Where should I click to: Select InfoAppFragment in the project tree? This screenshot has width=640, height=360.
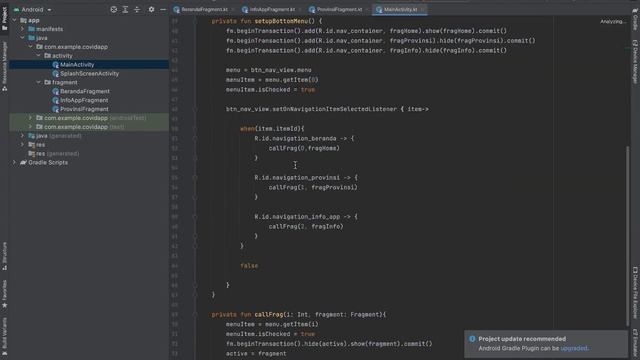coord(84,100)
